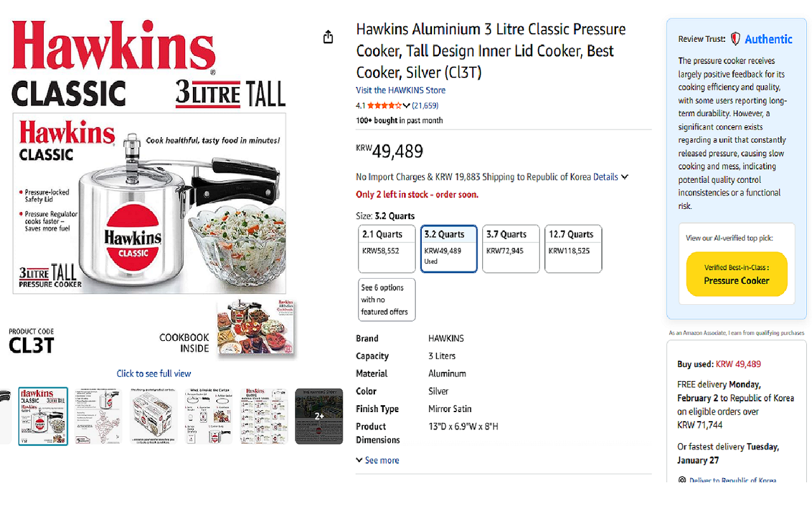
Task: Select the highlighted 3.2 Quarts size box
Action: 449,248
